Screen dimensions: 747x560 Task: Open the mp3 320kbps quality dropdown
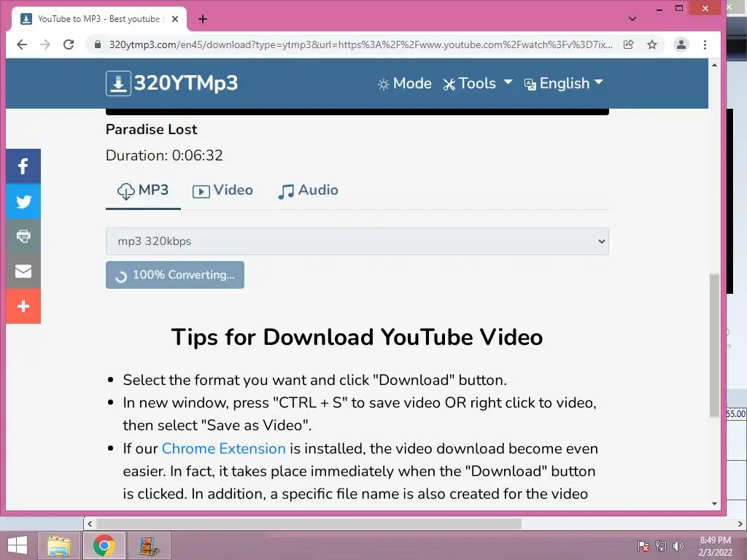(357, 241)
